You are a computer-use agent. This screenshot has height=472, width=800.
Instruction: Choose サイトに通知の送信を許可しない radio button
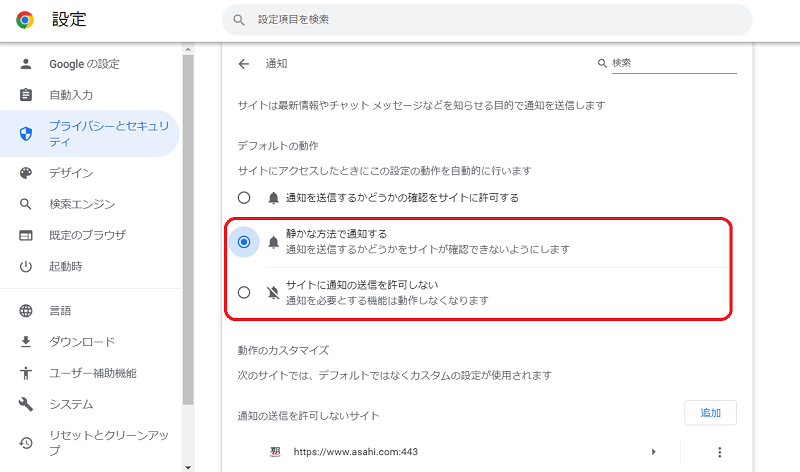pos(244,292)
